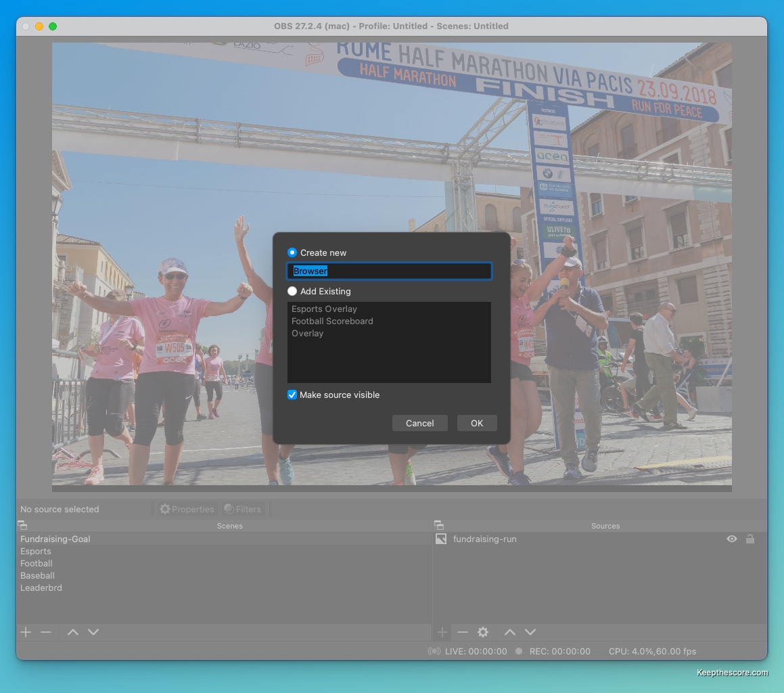The height and width of the screenshot is (693, 784).
Task: Move the source up in Sources
Action: (x=510, y=632)
